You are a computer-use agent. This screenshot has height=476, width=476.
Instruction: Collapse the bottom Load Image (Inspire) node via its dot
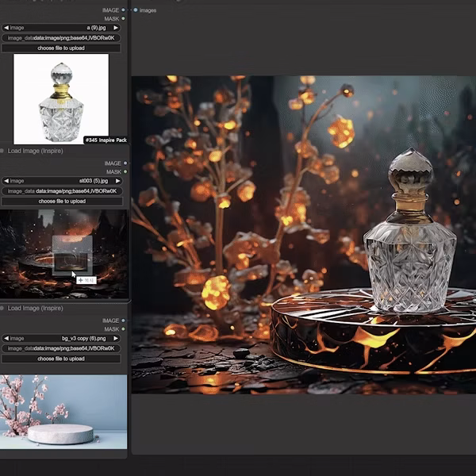[x=2, y=308]
